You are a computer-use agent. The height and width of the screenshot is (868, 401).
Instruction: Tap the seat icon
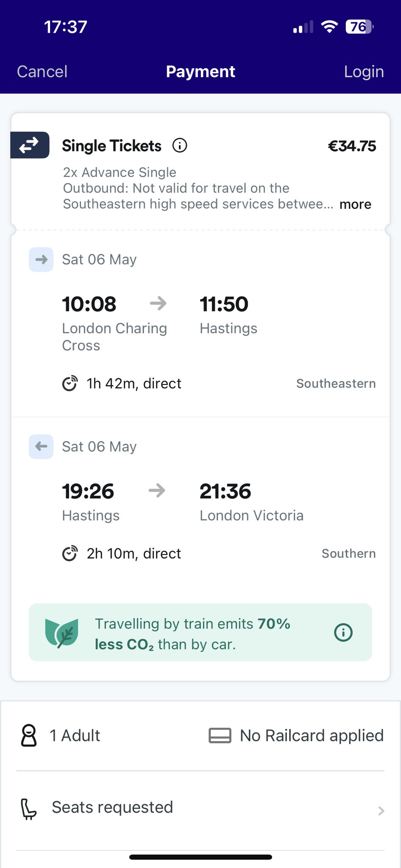(x=29, y=809)
